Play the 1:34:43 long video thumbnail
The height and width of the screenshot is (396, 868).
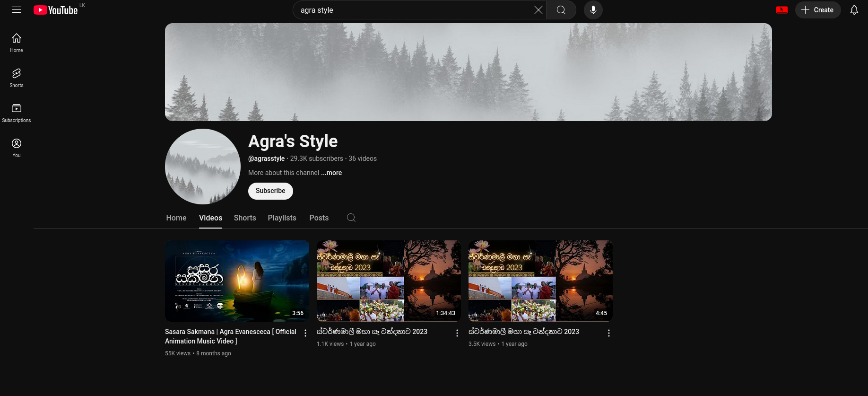coord(389,281)
